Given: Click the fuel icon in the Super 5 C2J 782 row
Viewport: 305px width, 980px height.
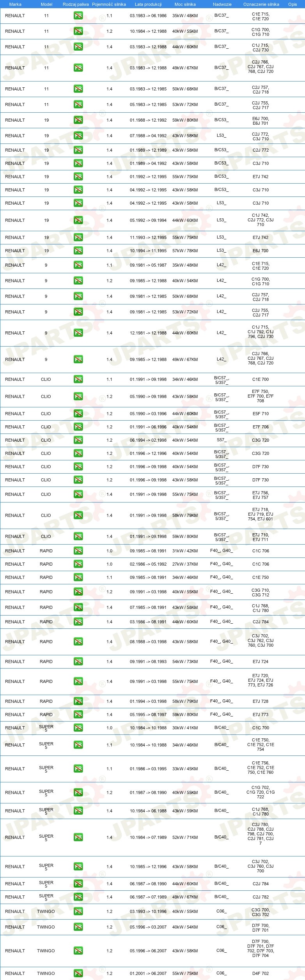Looking at the screenshot, I should click(x=78, y=897).
